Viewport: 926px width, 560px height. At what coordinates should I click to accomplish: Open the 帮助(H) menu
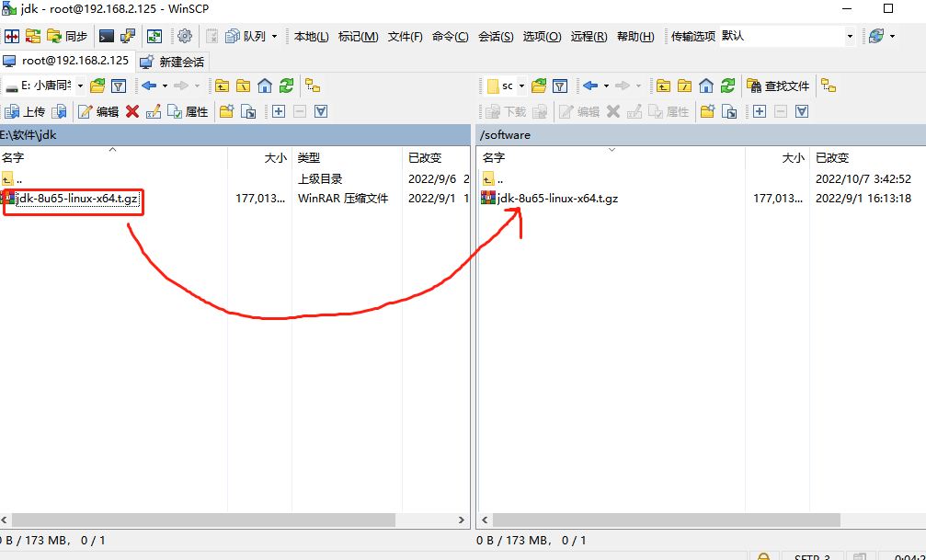635,37
